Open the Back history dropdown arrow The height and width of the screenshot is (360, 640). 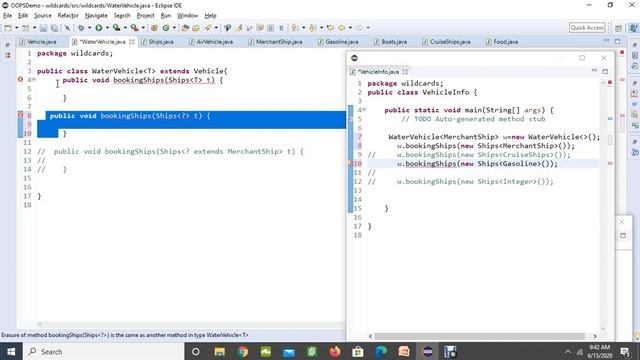click(x=350, y=28)
